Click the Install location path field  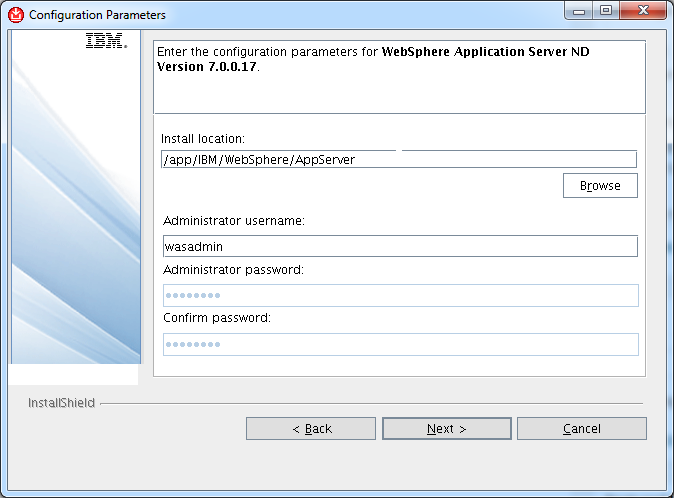pos(399,159)
